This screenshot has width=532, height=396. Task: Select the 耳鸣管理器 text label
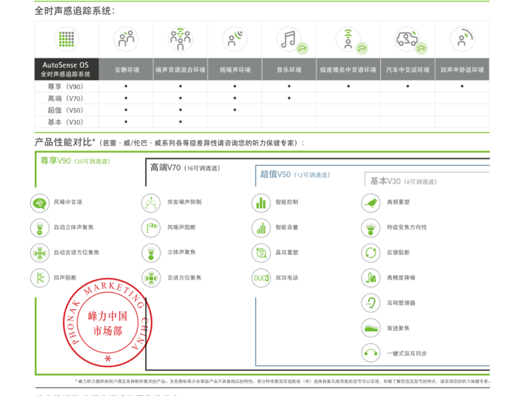[x=401, y=303]
